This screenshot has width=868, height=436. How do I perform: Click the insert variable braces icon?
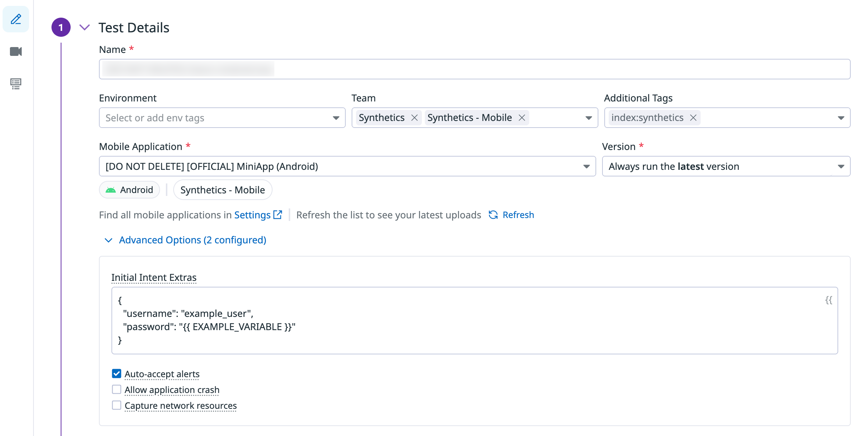pyautogui.click(x=828, y=300)
